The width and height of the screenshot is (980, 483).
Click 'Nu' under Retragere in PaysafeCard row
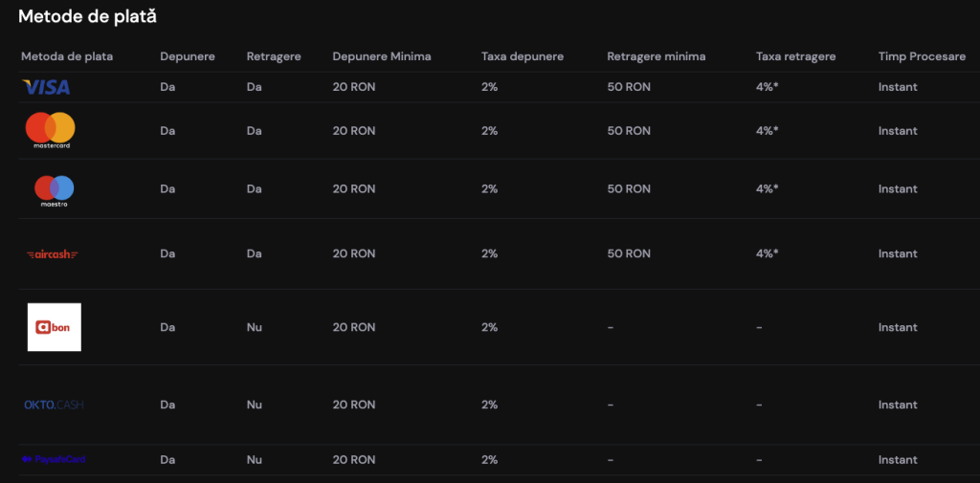[254, 460]
